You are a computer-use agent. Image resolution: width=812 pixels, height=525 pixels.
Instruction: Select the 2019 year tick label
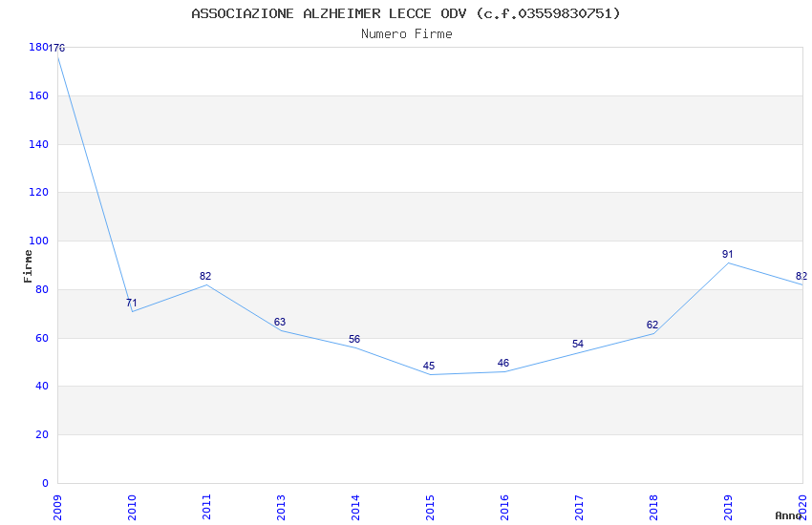click(729, 508)
